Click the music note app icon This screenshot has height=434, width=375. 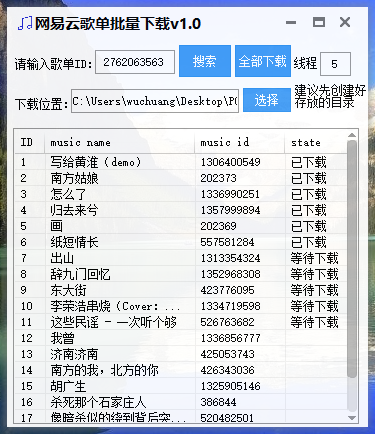coord(25,23)
